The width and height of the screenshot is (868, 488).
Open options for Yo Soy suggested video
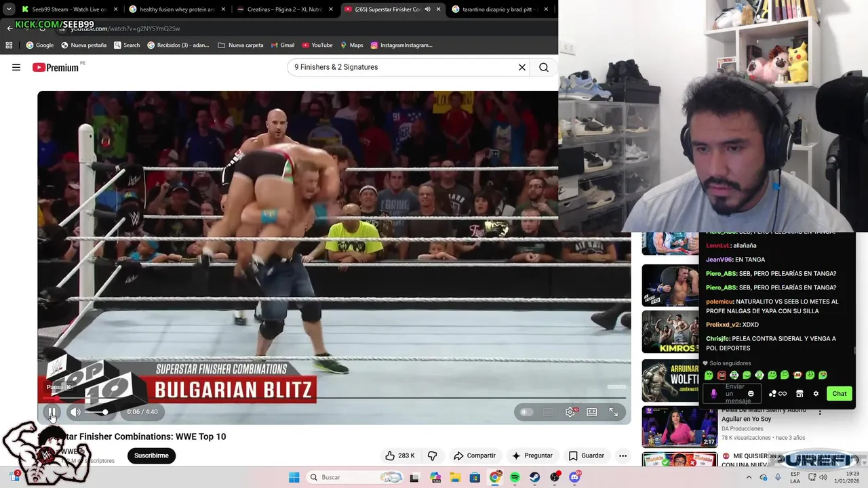tap(820, 413)
